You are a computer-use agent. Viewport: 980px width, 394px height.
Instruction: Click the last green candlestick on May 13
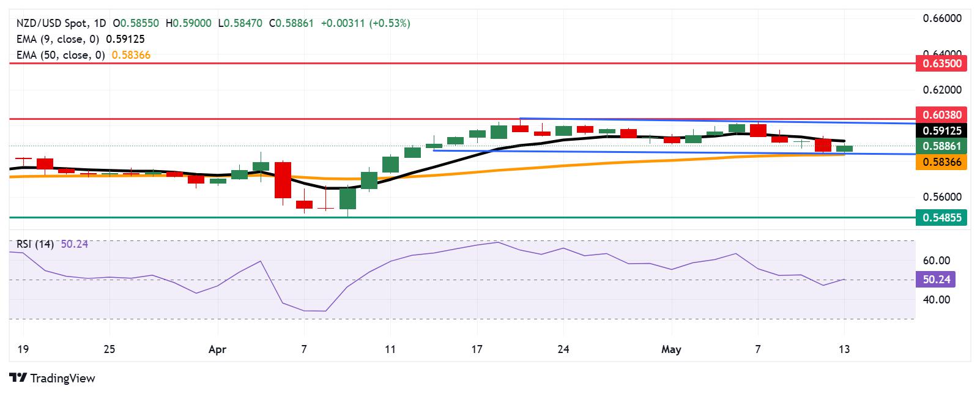coord(844,148)
